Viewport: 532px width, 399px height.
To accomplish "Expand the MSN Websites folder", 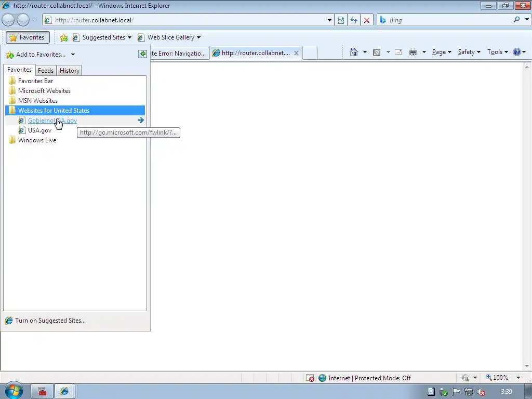I will click(x=75, y=100).
